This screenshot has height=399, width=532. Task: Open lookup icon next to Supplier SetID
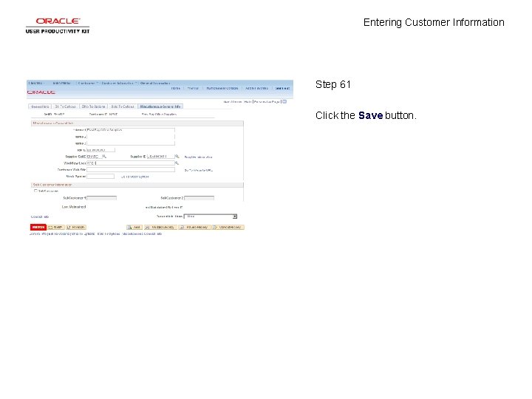pos(104,157)
